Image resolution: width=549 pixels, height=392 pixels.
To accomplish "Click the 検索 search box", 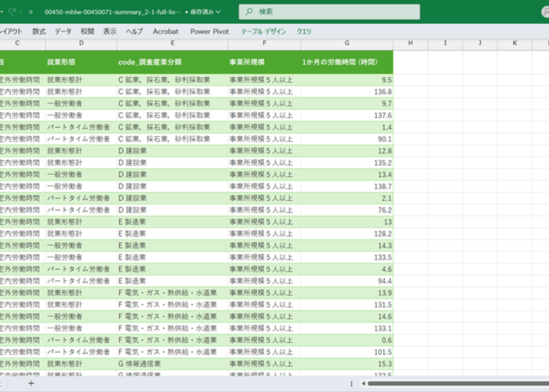I will pos(329,12).
